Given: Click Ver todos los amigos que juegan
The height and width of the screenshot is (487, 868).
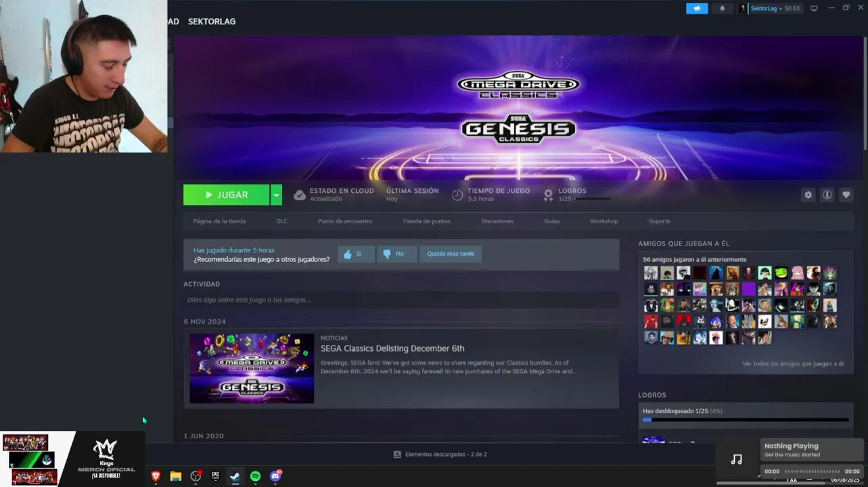Looking at the screenshot, I should click(792, 364).
